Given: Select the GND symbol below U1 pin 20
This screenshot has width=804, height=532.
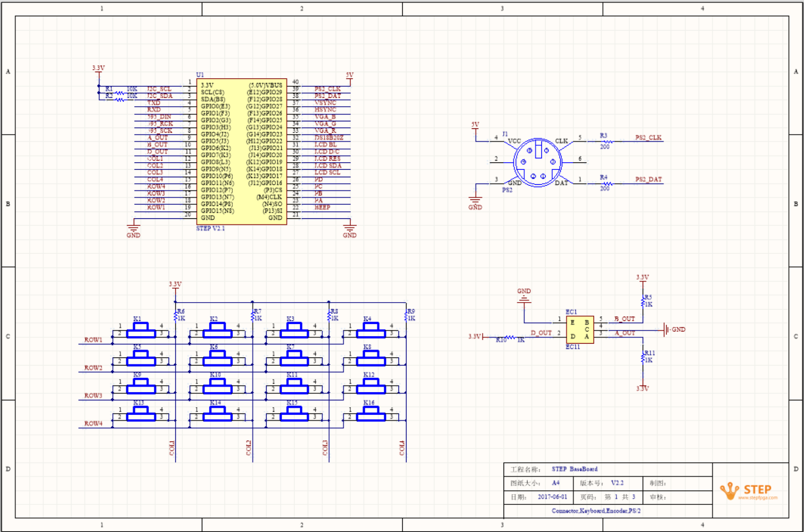Looking at the screenshot, I should (x=134, y=230).
